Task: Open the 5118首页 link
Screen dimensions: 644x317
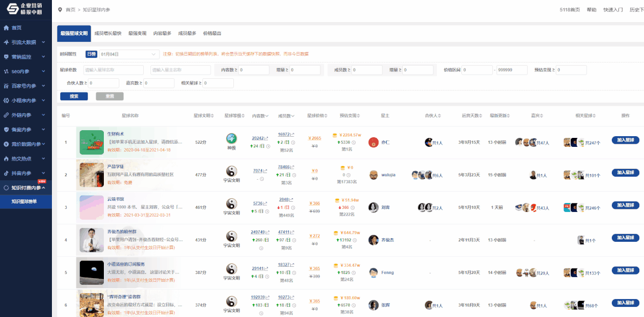Action: pos(569,10)
